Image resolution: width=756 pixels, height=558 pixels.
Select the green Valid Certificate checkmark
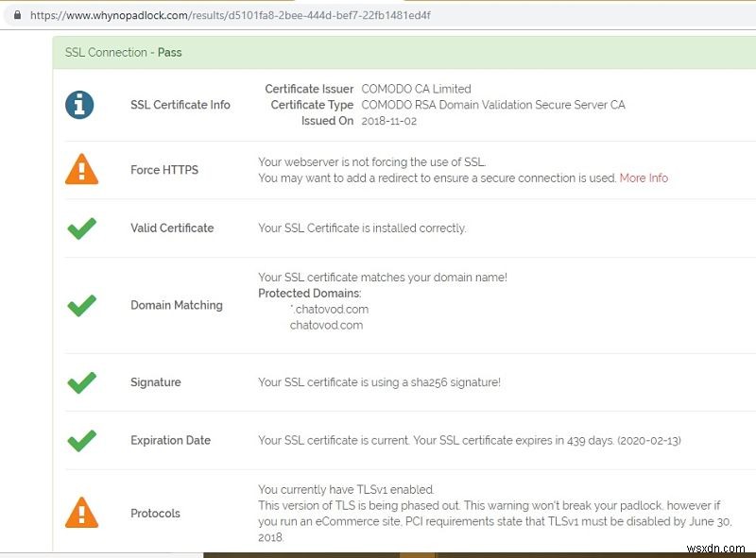tap(80, 228)
